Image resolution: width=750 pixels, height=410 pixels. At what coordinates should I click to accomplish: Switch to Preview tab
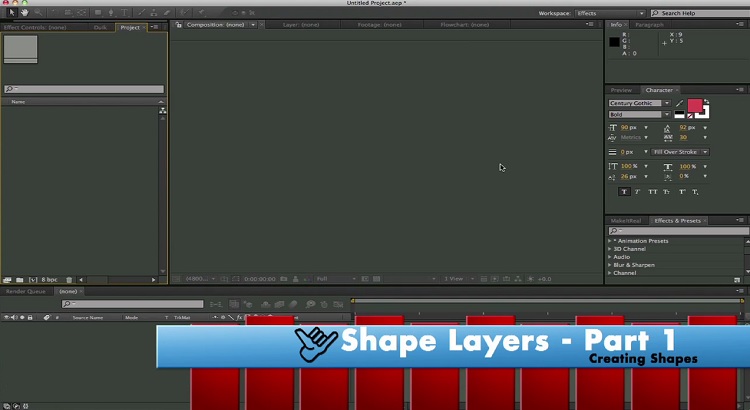tap(621, 90)
